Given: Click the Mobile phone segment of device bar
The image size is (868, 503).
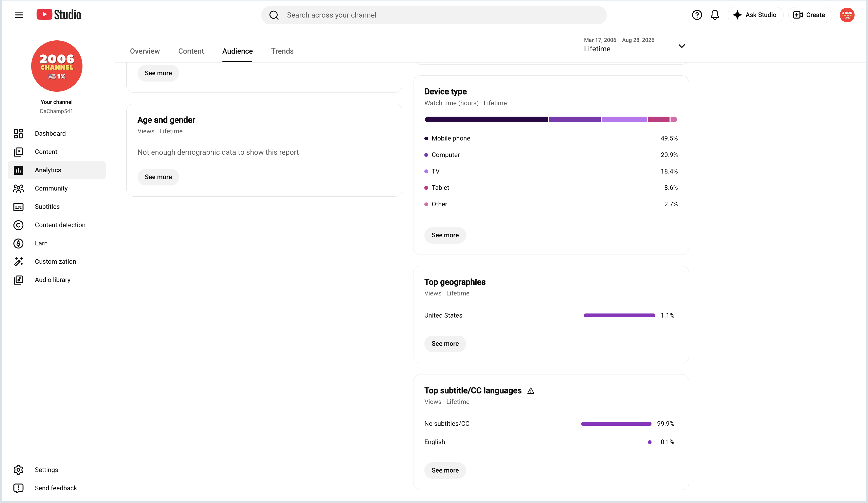Looking at the screenshot, I should pos(486,119).
